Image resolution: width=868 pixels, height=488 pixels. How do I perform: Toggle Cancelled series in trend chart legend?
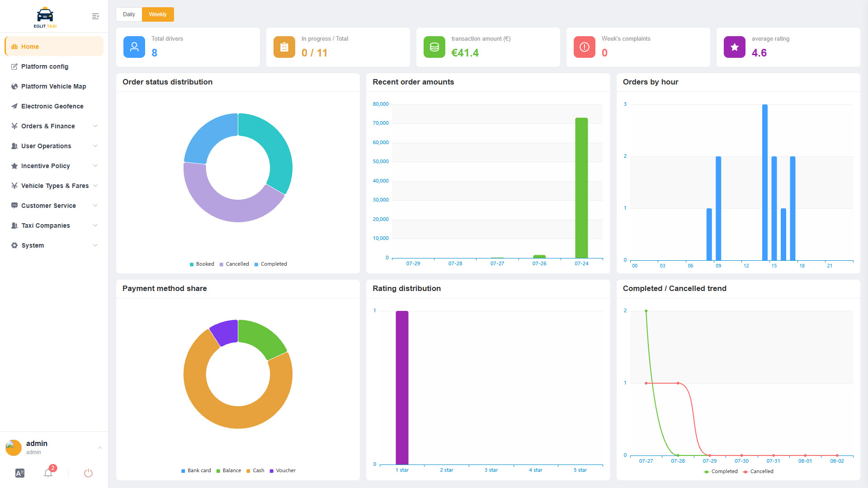[758, 471]
